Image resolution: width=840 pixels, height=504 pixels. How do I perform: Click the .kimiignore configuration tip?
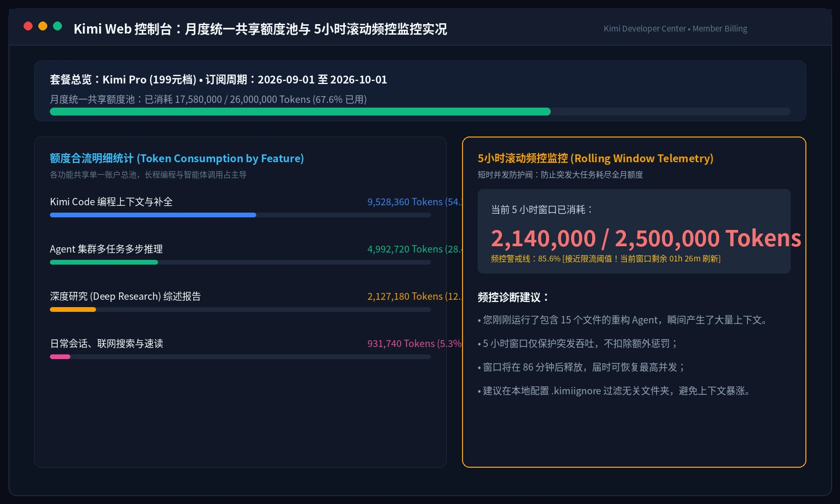614,391
